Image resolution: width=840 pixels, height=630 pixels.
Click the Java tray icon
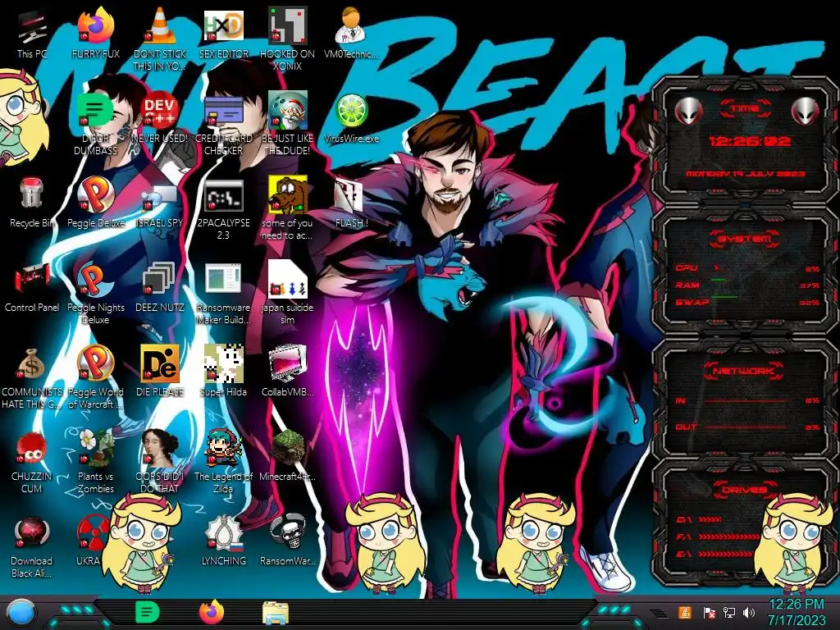point(684,612)
